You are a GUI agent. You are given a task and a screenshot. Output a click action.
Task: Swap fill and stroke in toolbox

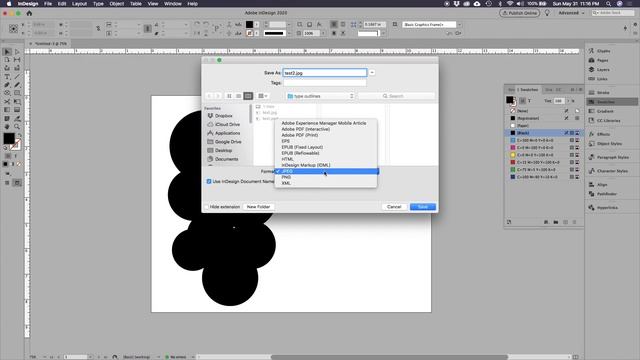point(19,135)
